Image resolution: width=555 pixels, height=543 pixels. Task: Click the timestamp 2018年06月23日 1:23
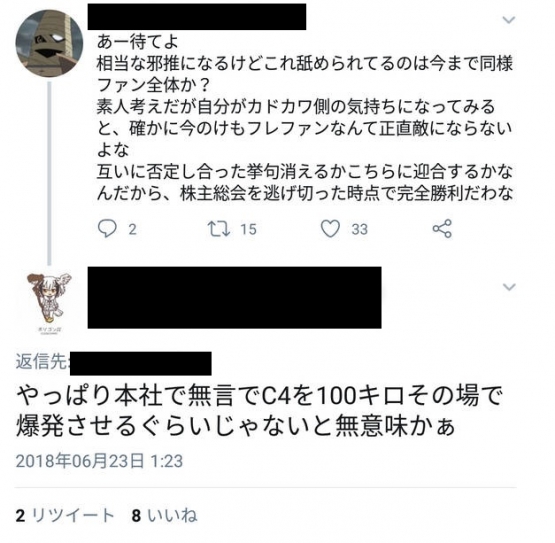[x=99, y=461]
